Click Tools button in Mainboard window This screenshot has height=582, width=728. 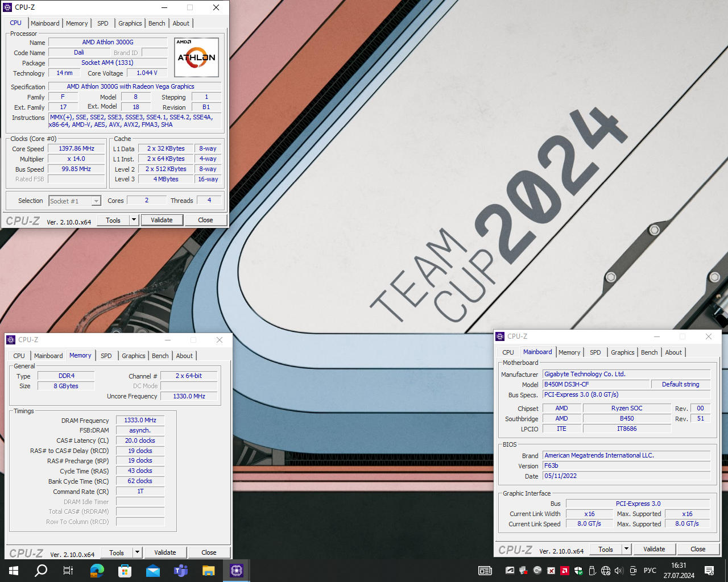[x=606, y=549]
